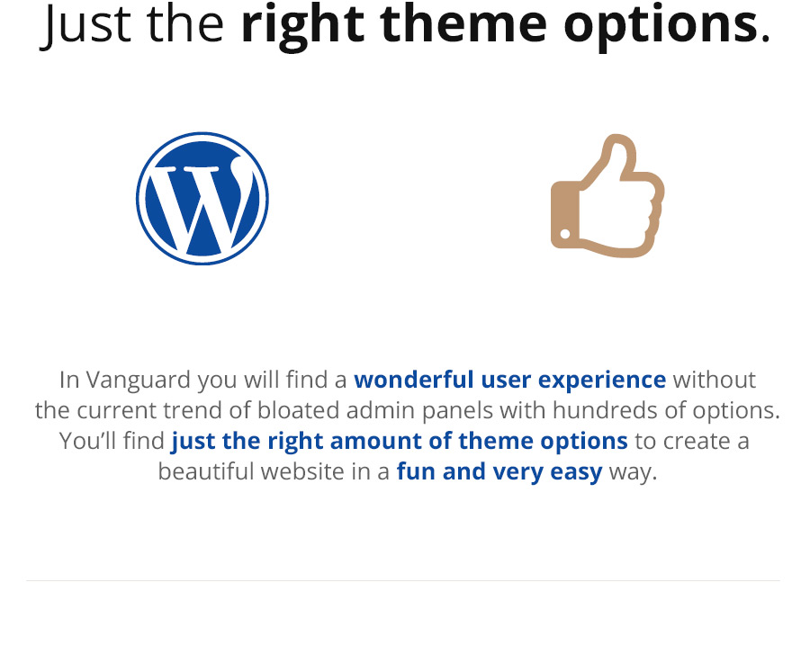Image resolution: width=810 pixels, height=672 pixels.
Task: Click the words 'You'll find' in paragraph
Action: [112, 441]
